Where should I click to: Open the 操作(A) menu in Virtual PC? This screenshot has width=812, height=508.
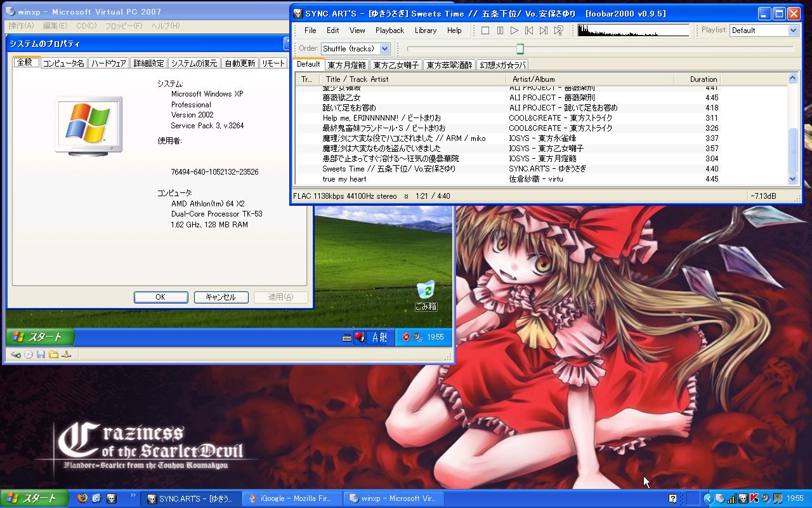coord(21,26)
